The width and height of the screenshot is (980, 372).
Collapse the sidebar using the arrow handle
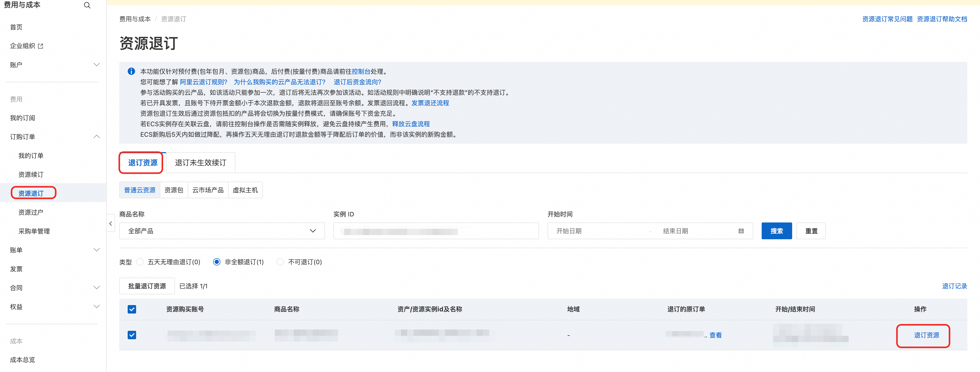(110, 224)
